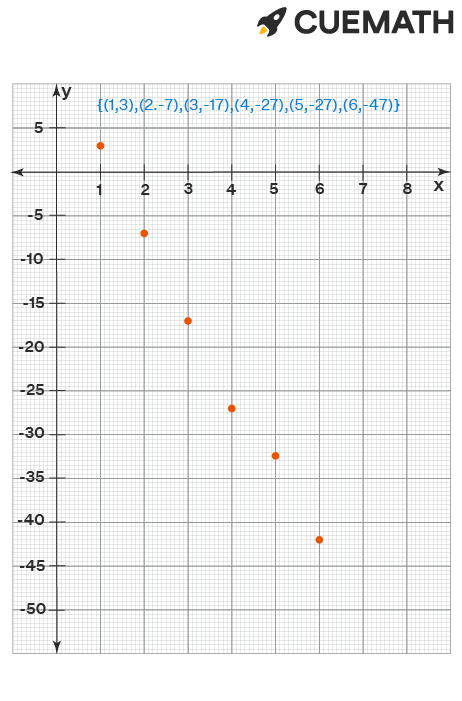Select the orange point above x-axis label 6

pos(319,540)
